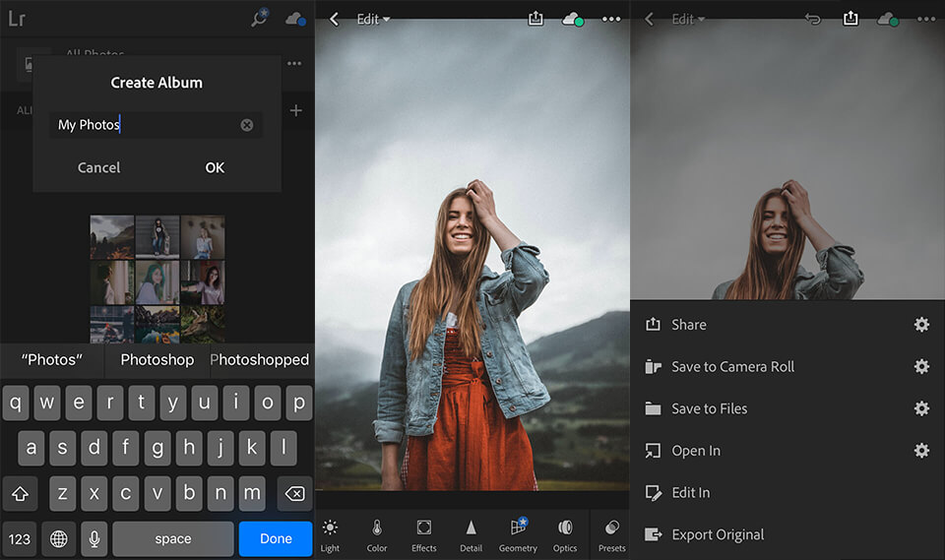The image size is (945, 560).
Task: Select the Optics tool
Action: coord(565,534)
